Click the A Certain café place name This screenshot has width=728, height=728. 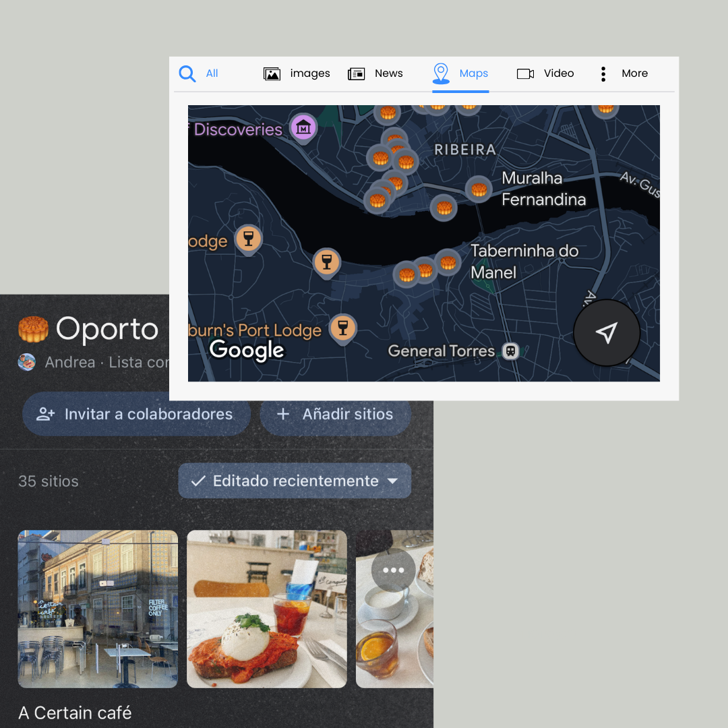point(75,712)
